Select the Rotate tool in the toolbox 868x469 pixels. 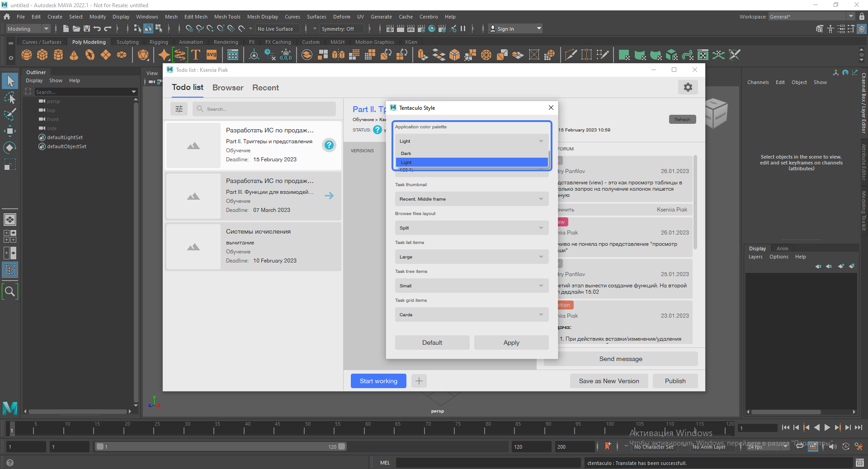(10, 147)
